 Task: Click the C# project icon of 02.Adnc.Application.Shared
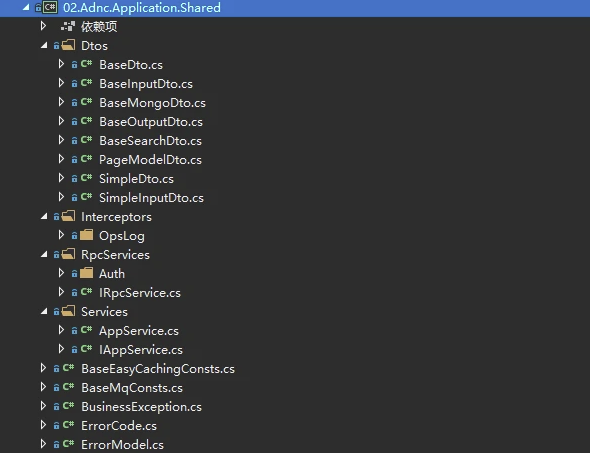50,8
